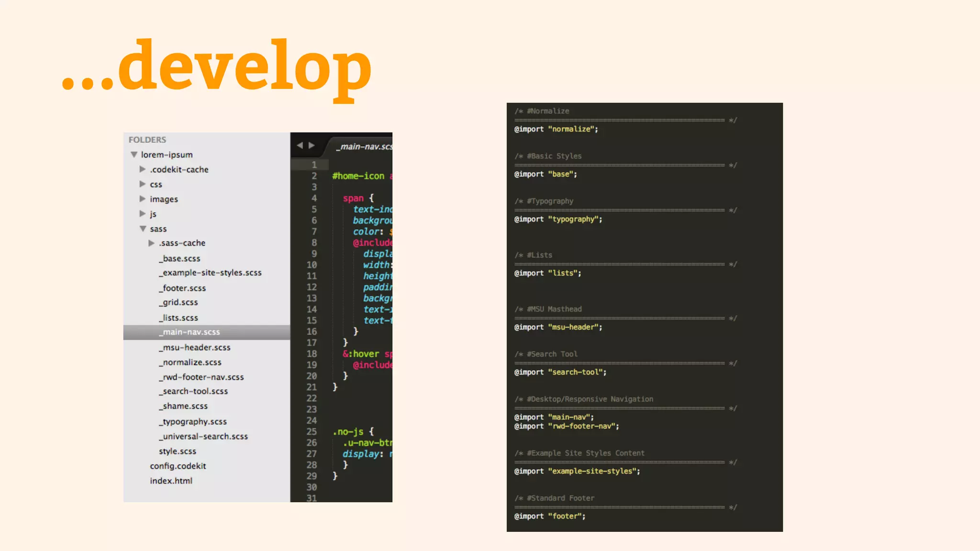Collapse the lorem-ipsum root folder
980x551 pixels.
coord(134,154)
